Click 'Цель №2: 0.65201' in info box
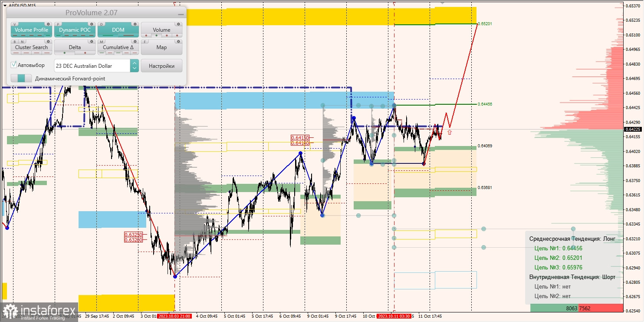Image resolution: width=644 pixels, height=322 pixels. [x=558, y=258]
